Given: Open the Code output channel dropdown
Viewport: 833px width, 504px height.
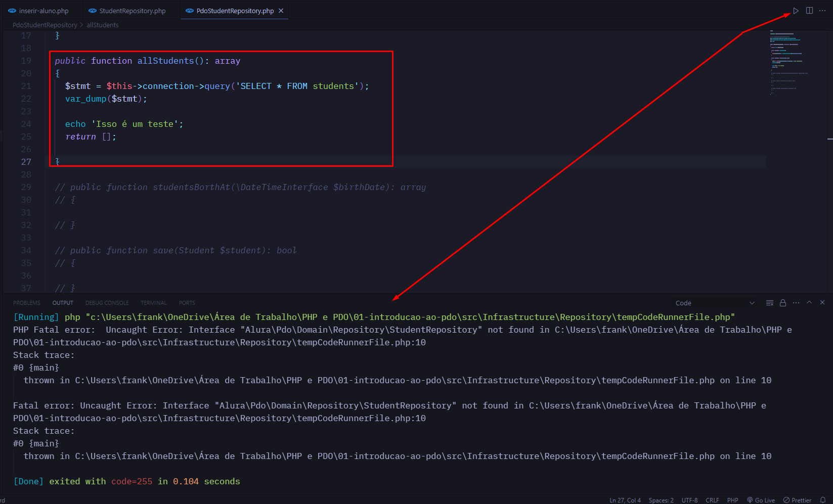Looking at the screenshot, I should (715, 303).
